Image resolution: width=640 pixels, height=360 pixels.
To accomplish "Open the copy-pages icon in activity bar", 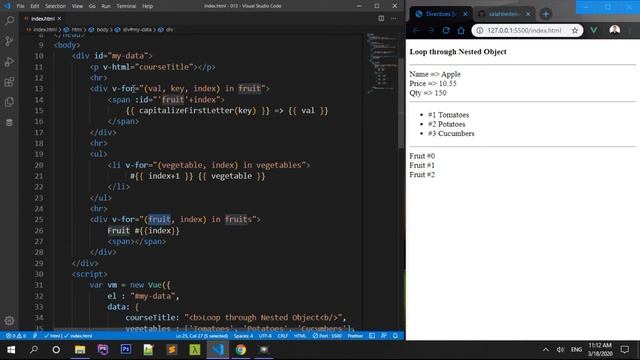I will [9, 102].
